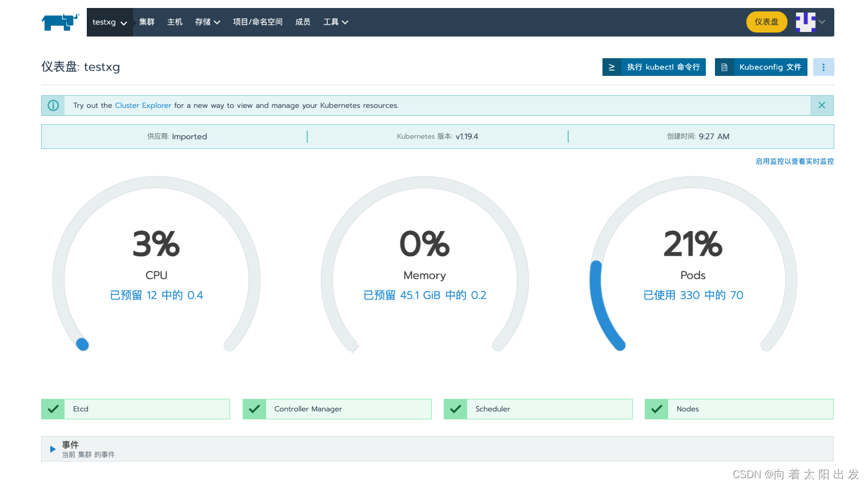Image resolution: width=868 pixels, height=485 pixels.
Task: Click the Controller Manager status label
Action: point(308,409)
